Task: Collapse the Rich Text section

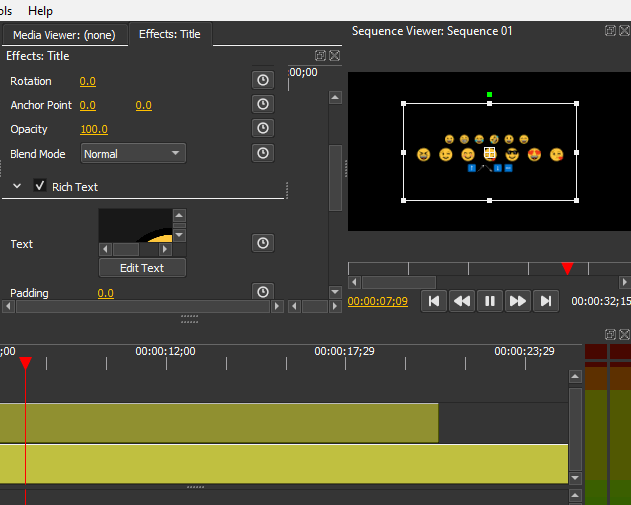Action: 17,186
